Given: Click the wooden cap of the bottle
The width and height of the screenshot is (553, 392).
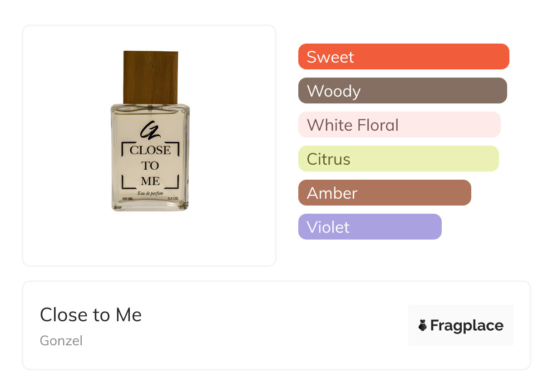Looking at the screenshot, I should 150,77.
